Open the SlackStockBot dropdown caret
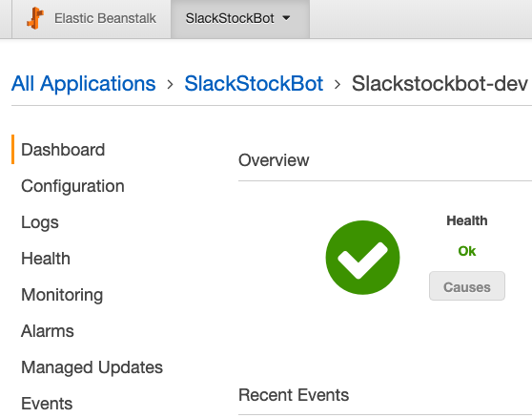Screen dimensions: 532x418 coord(286,18)
